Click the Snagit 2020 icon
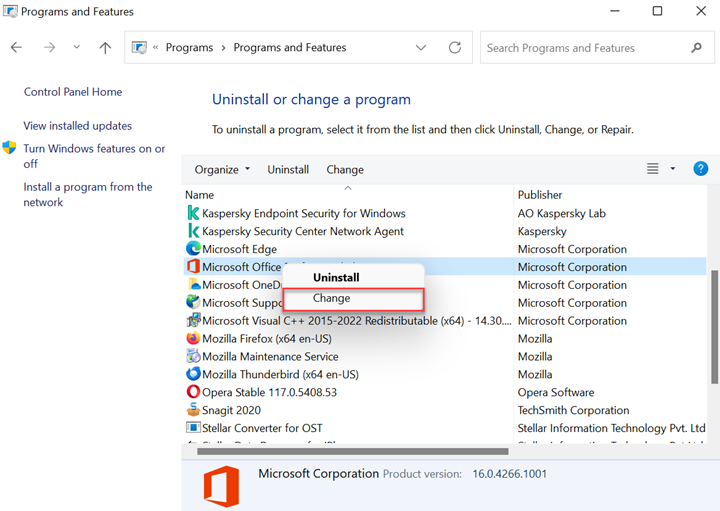Image resolution: width=720 pixels, height=511 pixels. tap(193, 410)
